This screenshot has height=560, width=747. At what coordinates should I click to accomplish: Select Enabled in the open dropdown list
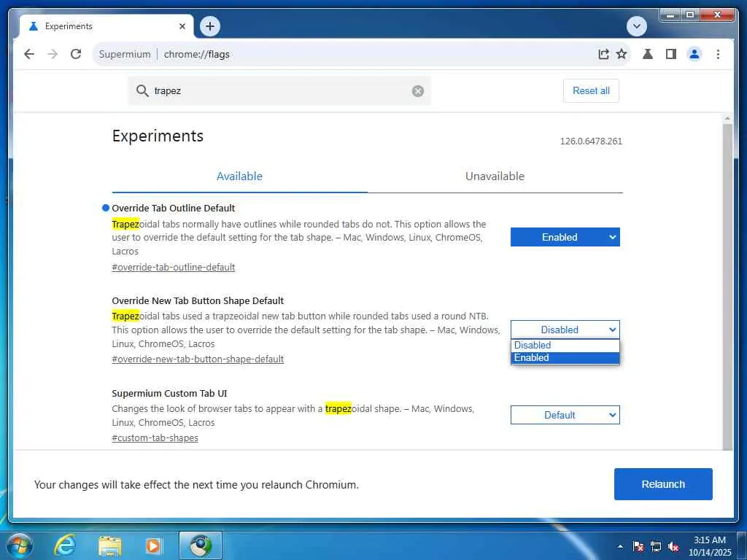pos(565,357)
